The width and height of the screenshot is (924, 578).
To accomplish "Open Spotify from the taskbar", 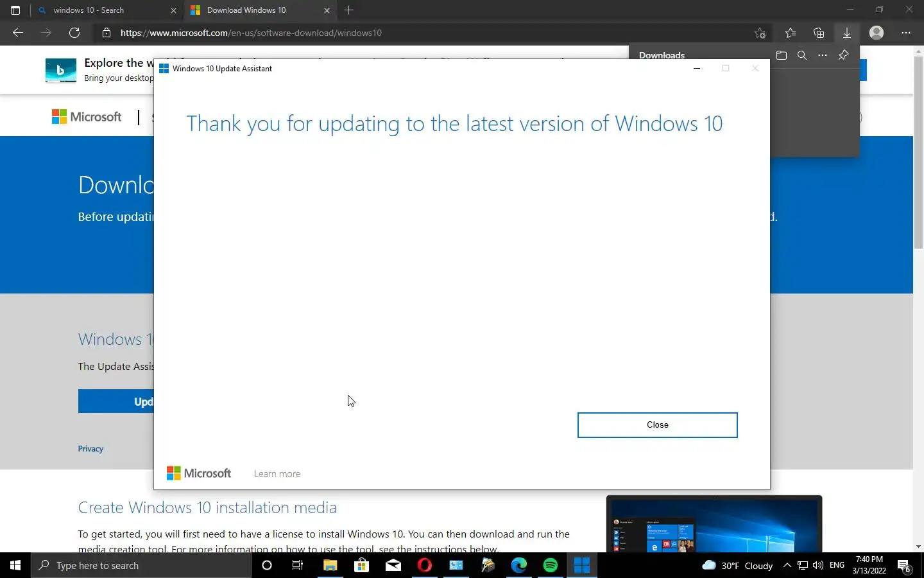I will click(x=551, y=565).
